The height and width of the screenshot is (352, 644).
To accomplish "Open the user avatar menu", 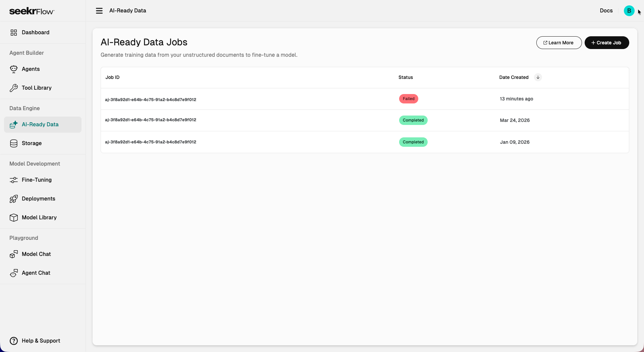I will tap(629, 10).
